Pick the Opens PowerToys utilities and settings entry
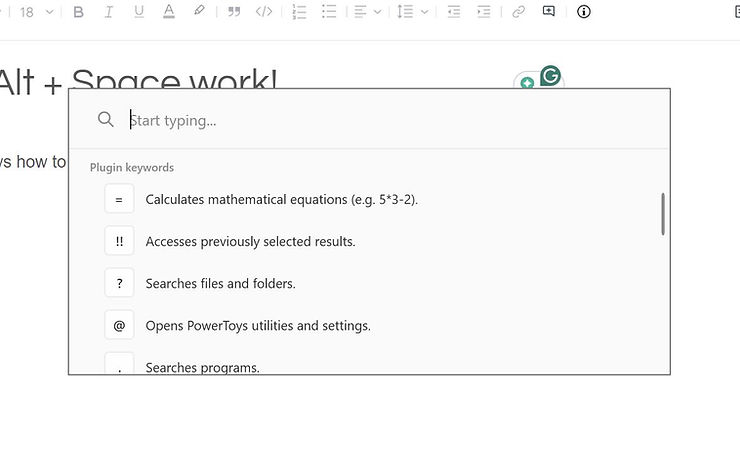 coord(258,325)
